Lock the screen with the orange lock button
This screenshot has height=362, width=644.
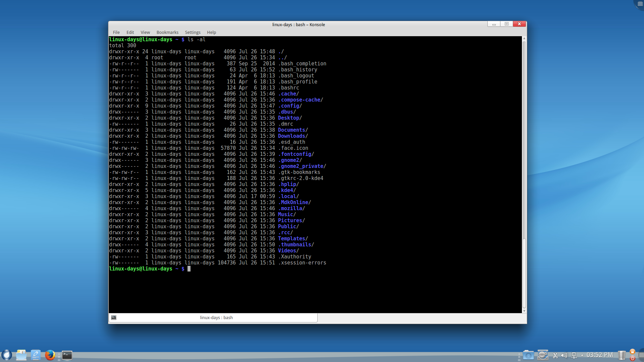[632, 352]
